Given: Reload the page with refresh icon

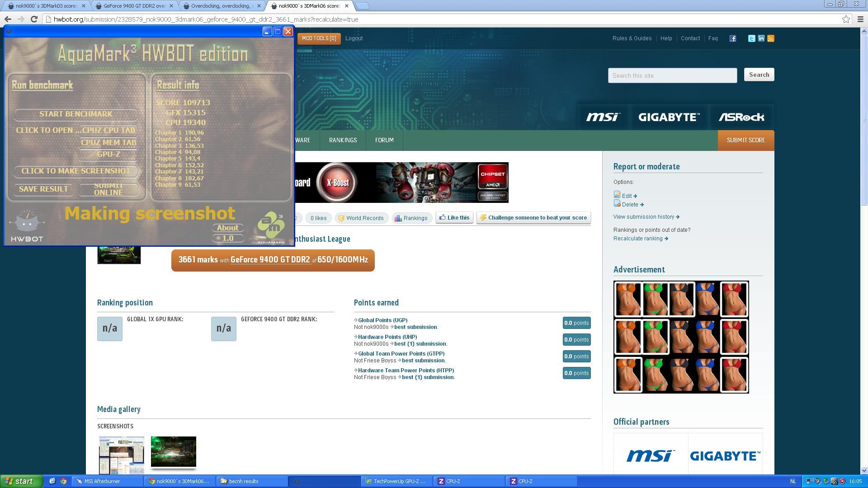Looking at the screenshot, I should pos(34,19).
